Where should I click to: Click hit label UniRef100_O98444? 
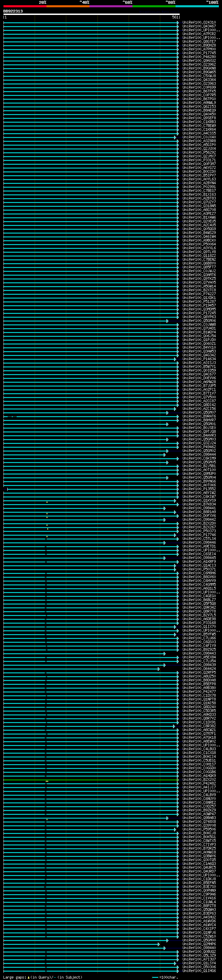pos(199,454)
